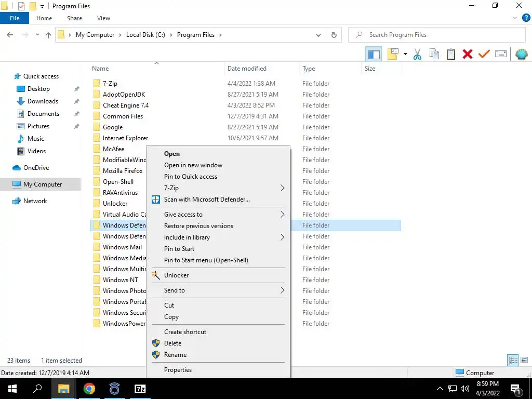Click the Open-Shell seashell toolbar icon
Image resolution: width=532 pixels, height=399 pixels.
coord(522,54)
